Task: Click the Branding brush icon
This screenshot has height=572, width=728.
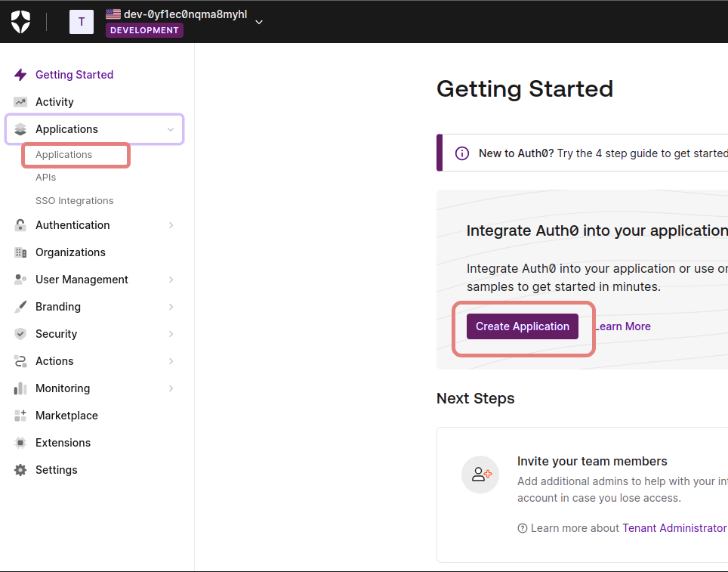Action: (20, 307)
